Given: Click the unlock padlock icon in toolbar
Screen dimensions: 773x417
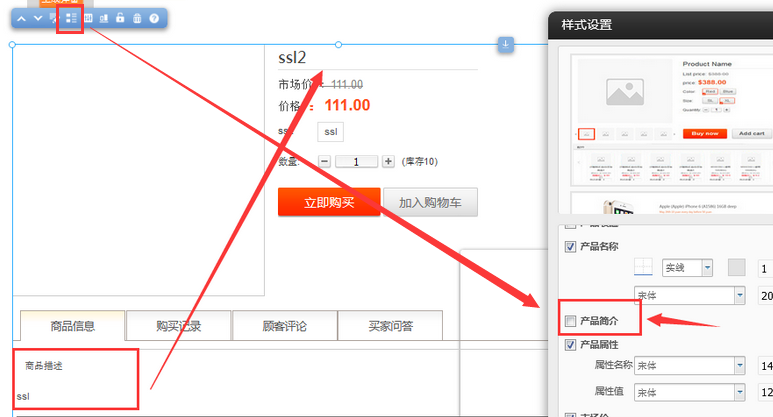Looking at the screenshot, I should (120, 18).
